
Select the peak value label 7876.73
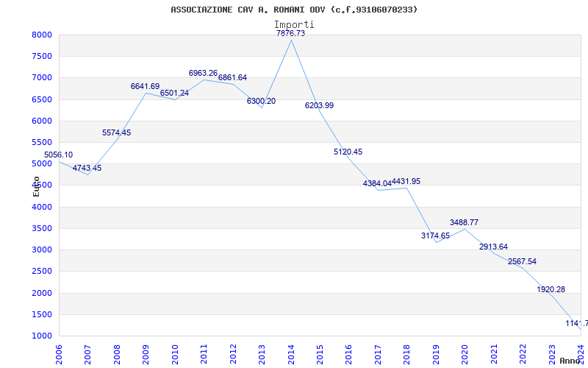pyautogui.click(x=290, y=33)
